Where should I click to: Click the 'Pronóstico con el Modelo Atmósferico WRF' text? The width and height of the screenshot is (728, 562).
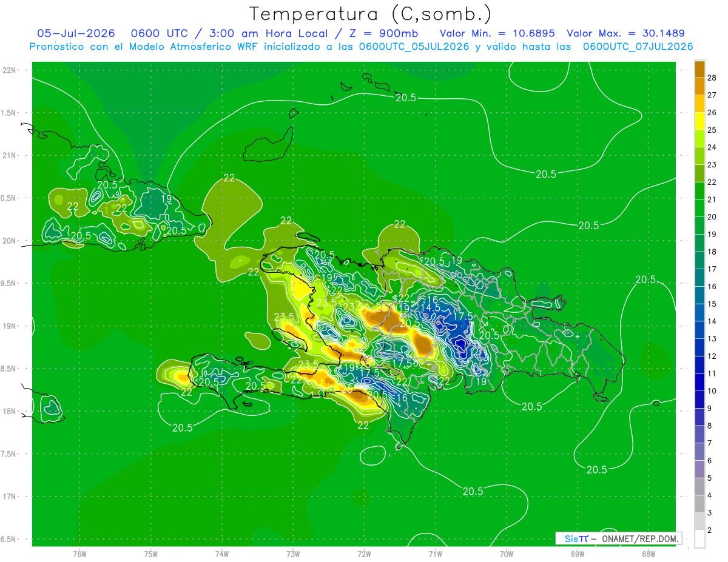[144, 47]
